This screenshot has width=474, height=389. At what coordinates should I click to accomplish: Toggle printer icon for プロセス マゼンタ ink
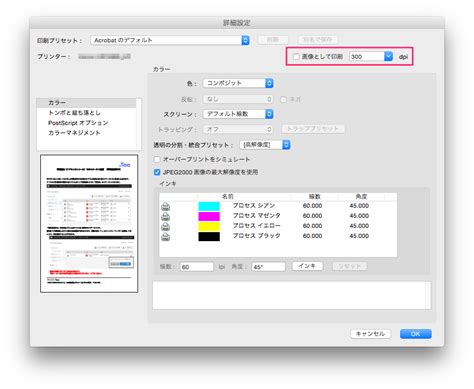tap(166, 216)
